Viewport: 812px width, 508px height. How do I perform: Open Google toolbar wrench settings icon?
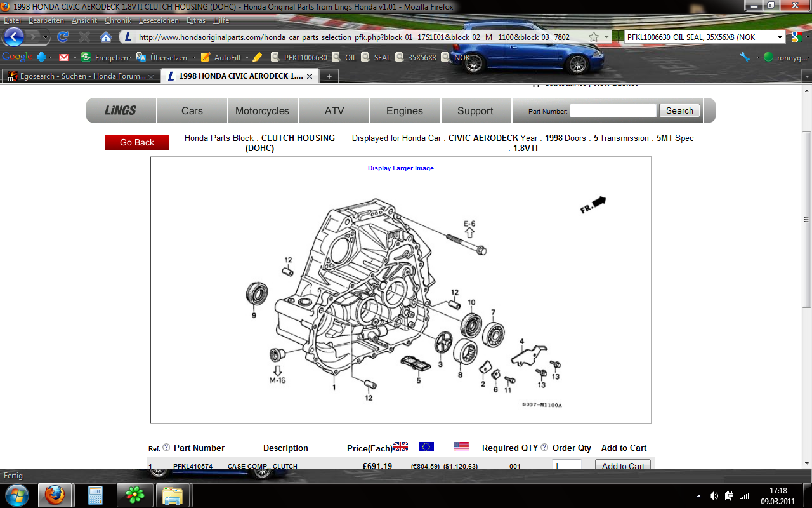(745, 57)
